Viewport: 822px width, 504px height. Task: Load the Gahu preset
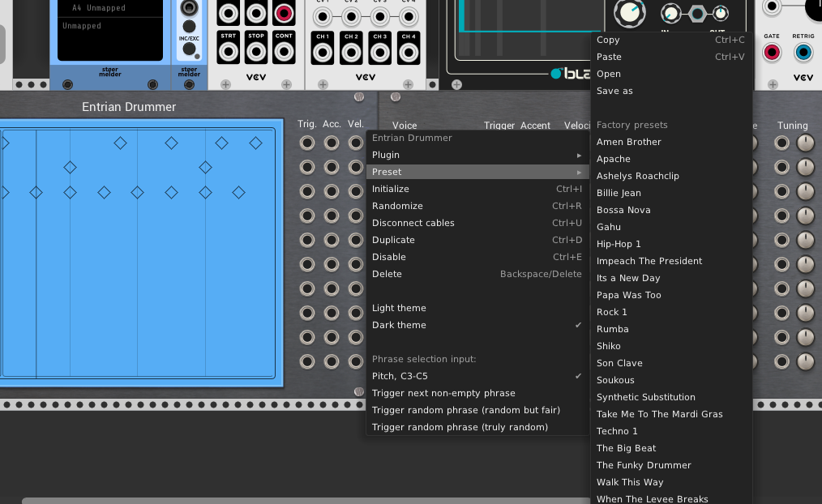coord(671,228)
